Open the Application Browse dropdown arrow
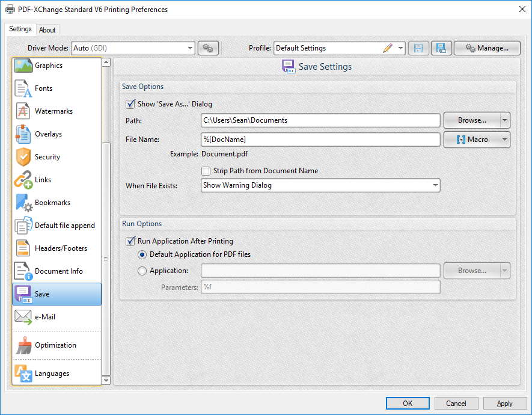The width and height of the screenshot is (532, 415). point(505,271)
